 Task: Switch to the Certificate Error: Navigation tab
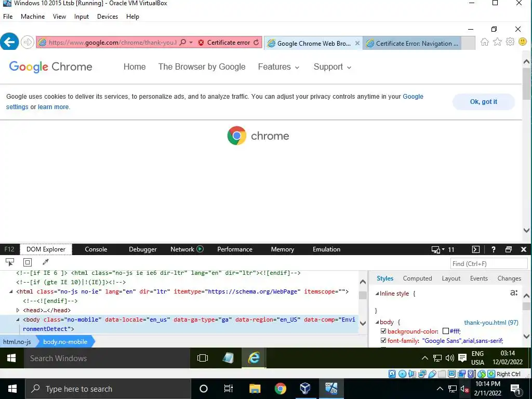pyautogui.click(x=412, y=43)
